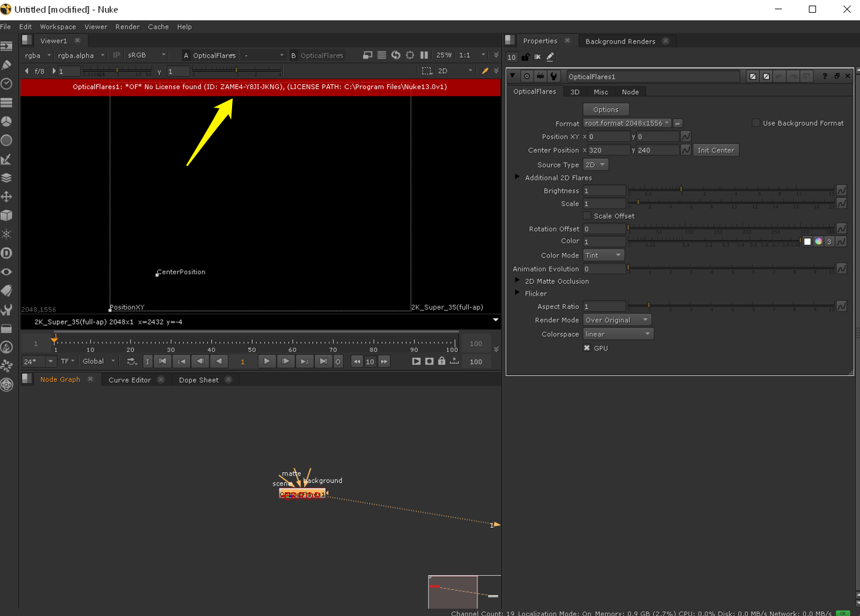Click the properties panel lock icon
Viewport: 860px width, 616px height.
(x=526, y=57)
